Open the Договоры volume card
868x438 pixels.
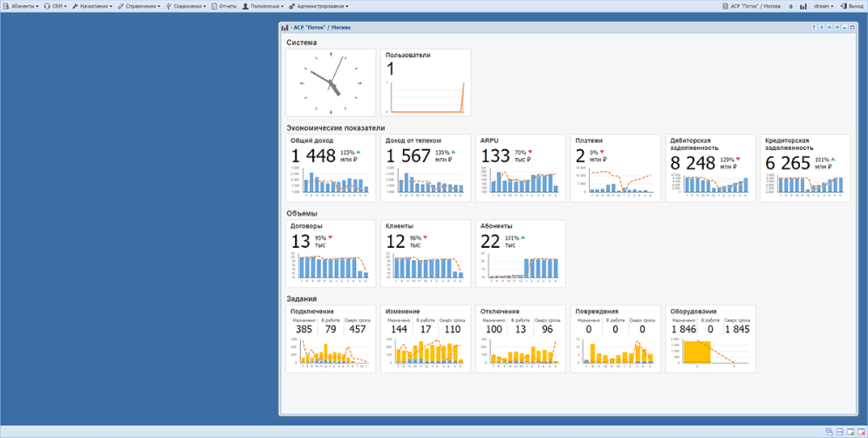[331, 253]
